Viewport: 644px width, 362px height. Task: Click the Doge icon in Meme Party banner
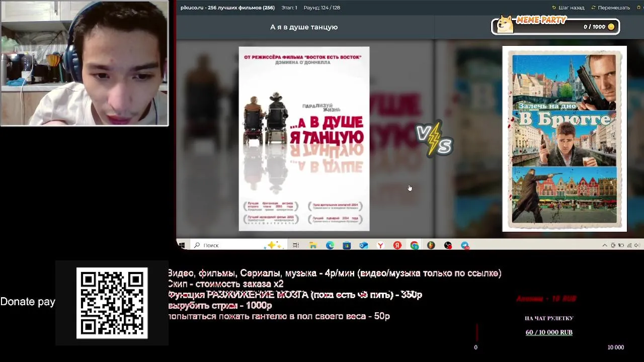point(505,25)
